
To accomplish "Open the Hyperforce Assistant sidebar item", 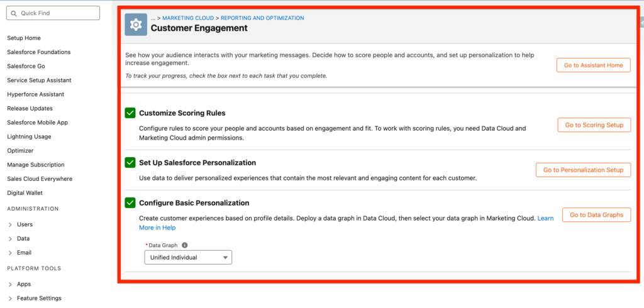I will coord(35,94).
